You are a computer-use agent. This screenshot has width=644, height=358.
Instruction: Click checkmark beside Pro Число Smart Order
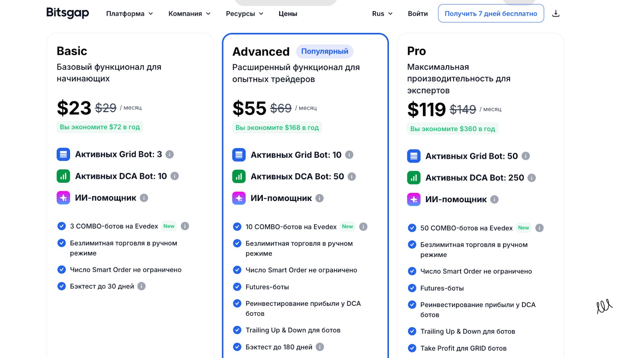pyautogui.click(x=412, y=271)
